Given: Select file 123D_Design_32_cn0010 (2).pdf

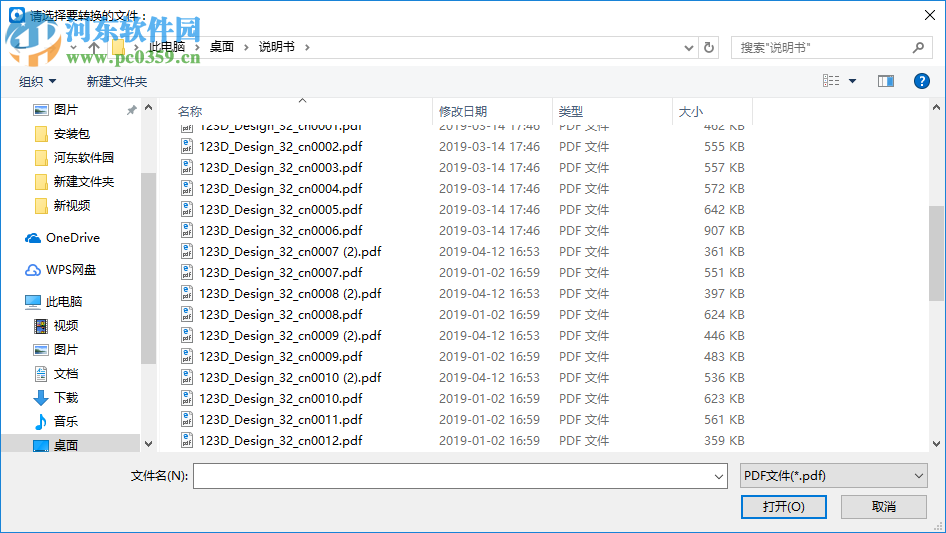Looking at the screenshot, I should [x=290, y=378].
